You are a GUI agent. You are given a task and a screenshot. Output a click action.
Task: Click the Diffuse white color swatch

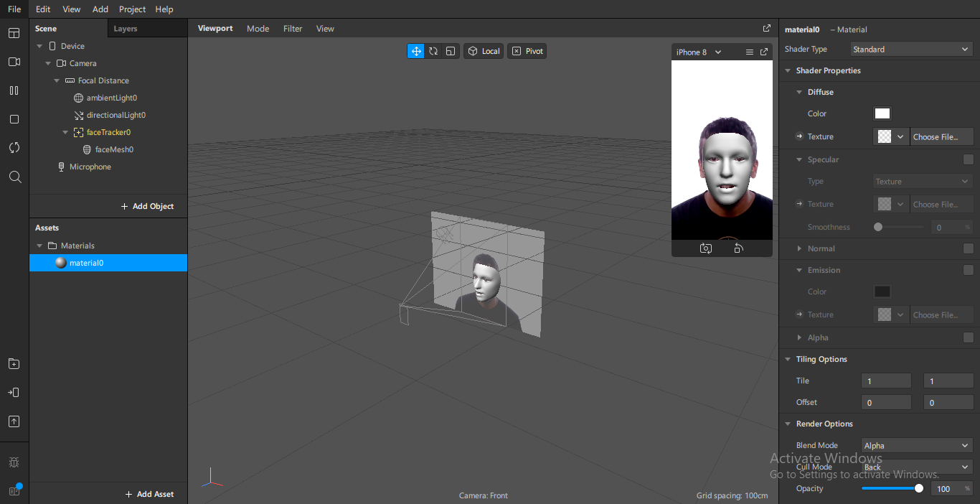[882, 113]
